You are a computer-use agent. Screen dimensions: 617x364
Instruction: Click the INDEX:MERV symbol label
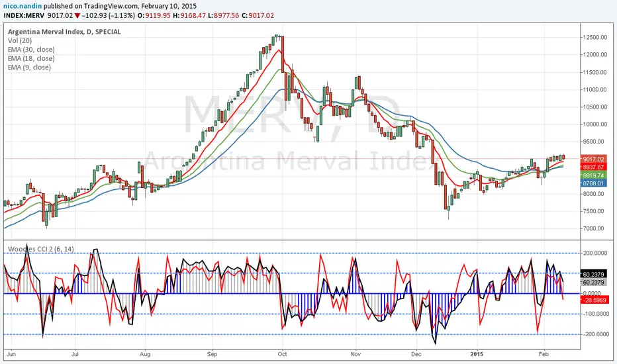[24, 16]
